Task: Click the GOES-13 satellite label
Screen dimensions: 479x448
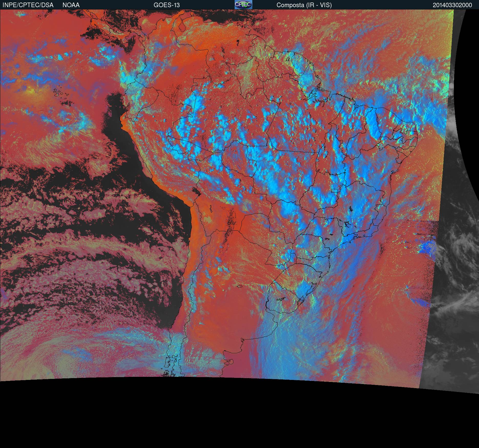Action: point(167,5)
